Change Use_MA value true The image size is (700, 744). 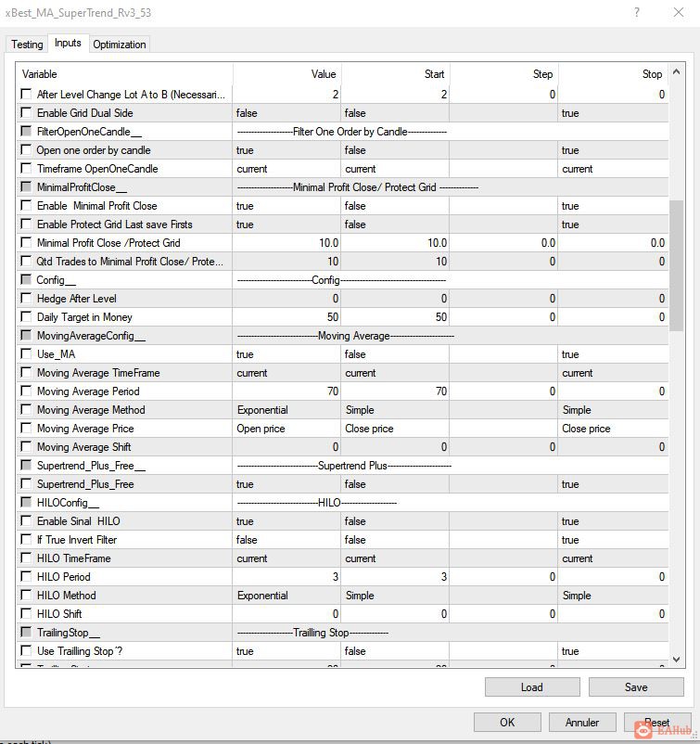point(286,354)
